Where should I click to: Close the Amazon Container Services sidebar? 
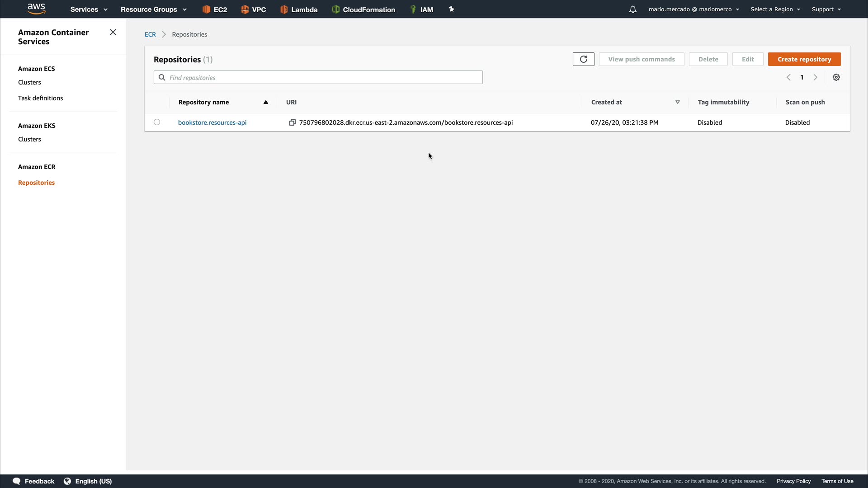click(x=113, y=32)
